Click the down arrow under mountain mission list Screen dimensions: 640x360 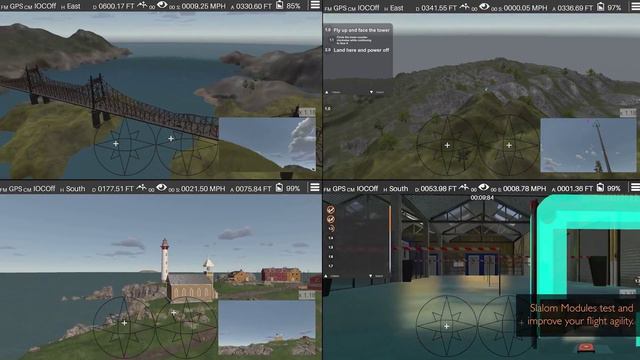[371, 92]
